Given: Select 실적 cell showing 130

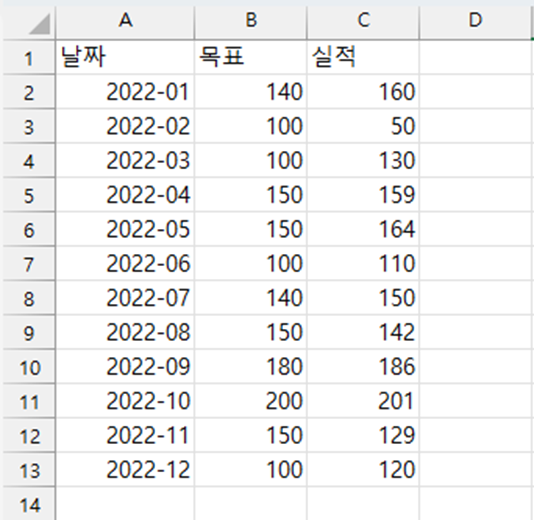Looking at the screenshot, I should point(363,160).
